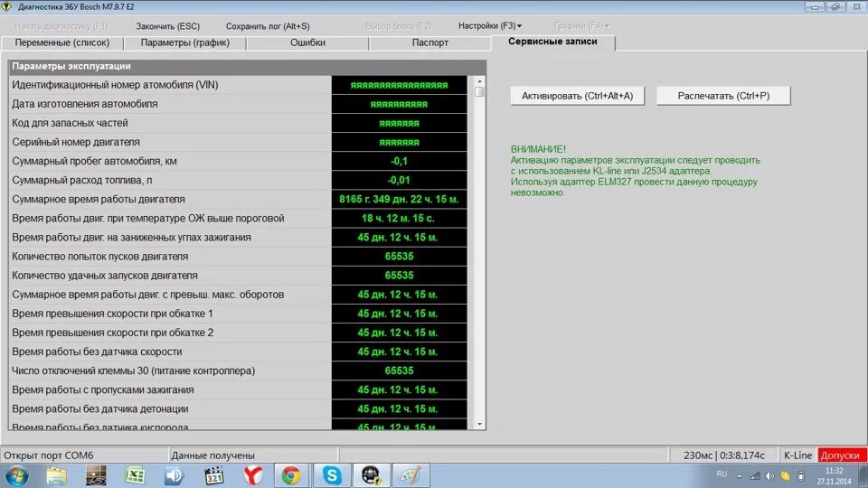This screenshot has height=488, width=868.
Task: Open the Ошибки tab
Action: (307, 42)
